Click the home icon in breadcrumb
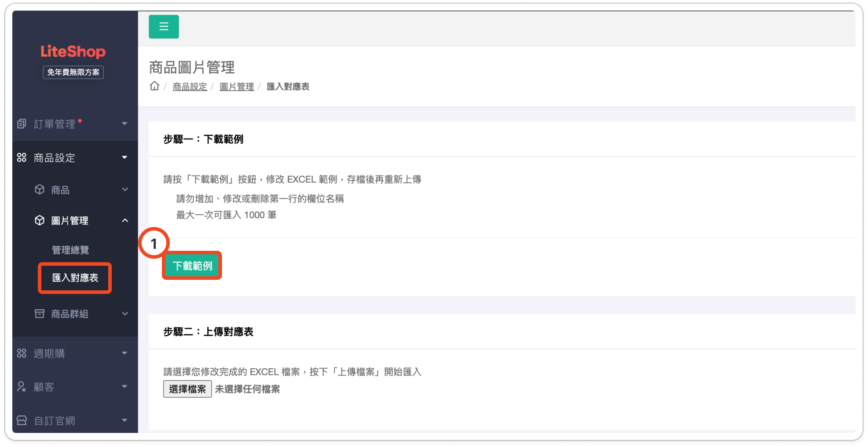Screen dimensions: 868x447 pos(154,86)
